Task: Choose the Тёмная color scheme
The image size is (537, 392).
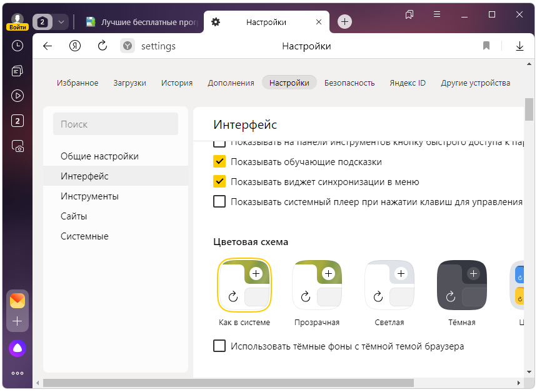Action: click(x=461, y=286)
